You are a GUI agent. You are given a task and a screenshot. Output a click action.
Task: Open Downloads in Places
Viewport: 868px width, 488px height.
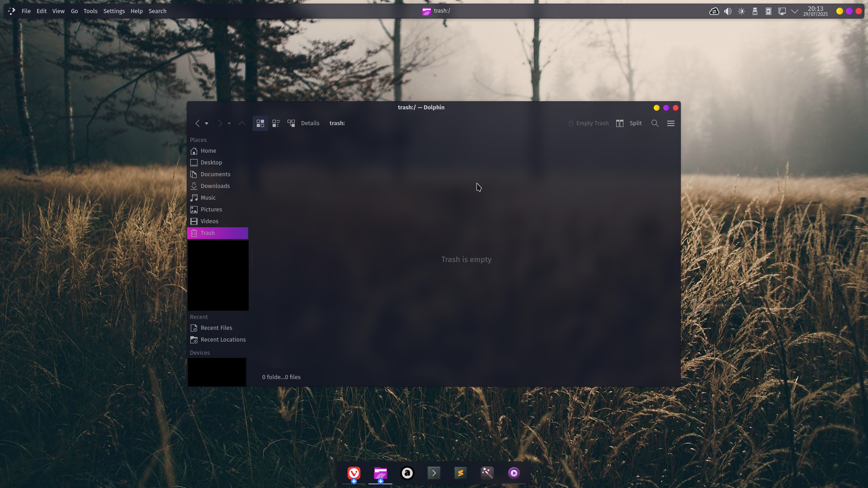pos(217,186)
